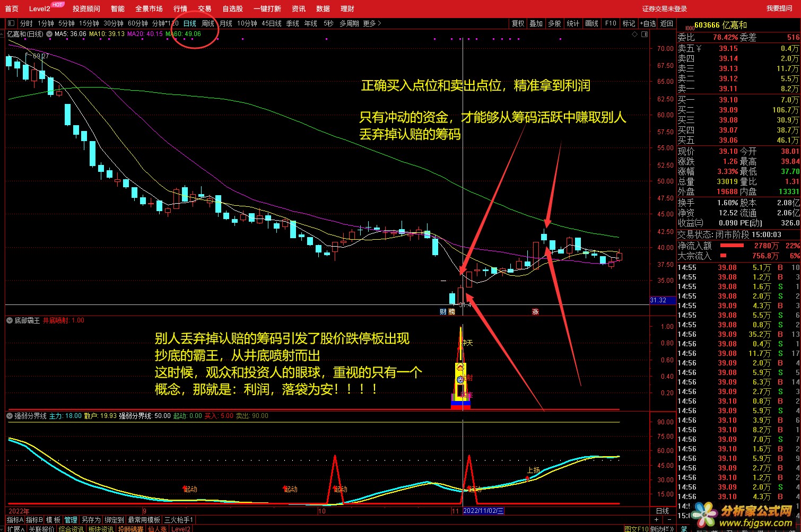The image size is (801, 532).
Task: Click the 绑定到 button
Action: 114,520
